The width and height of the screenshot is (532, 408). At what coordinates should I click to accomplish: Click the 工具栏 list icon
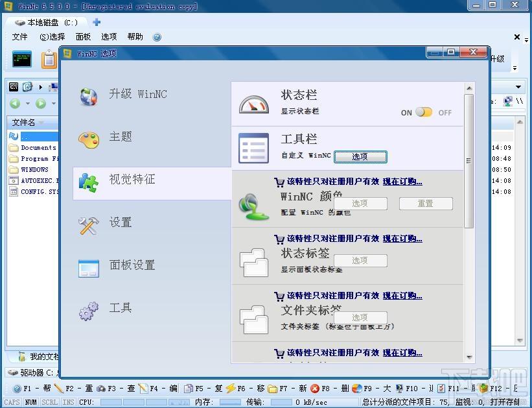click(x=253, y=148)
